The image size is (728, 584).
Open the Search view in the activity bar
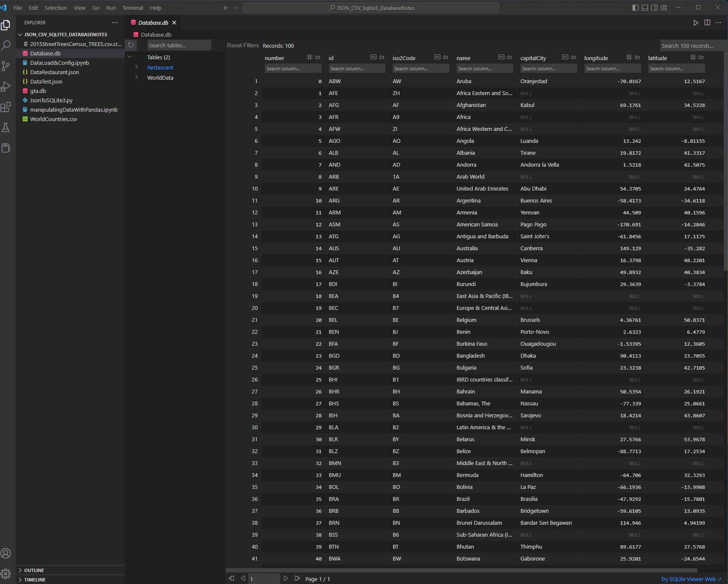tap(6, 45)
